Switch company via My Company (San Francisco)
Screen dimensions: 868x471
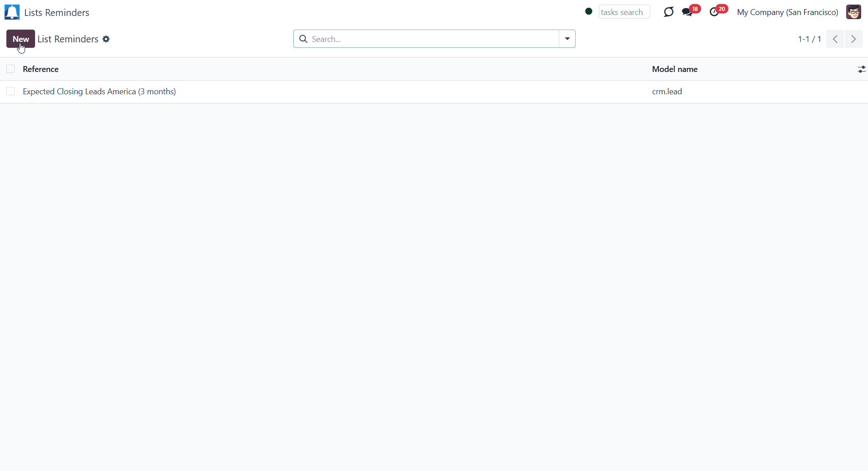(788, 12)
